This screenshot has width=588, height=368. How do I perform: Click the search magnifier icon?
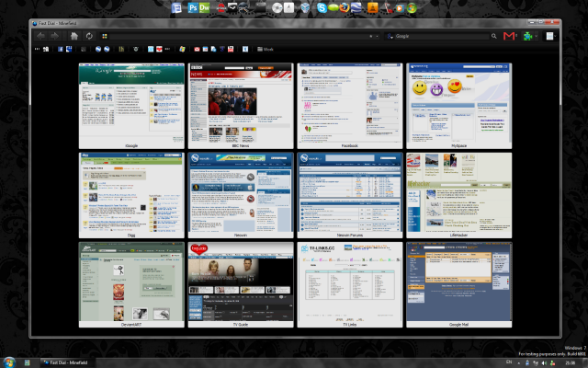(x=494, y=36)
